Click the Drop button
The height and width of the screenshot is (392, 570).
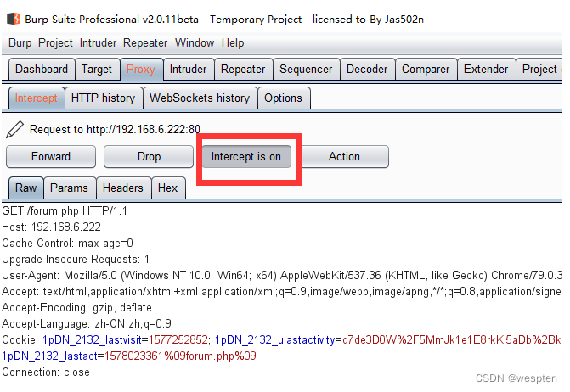[x=149, y=157]
